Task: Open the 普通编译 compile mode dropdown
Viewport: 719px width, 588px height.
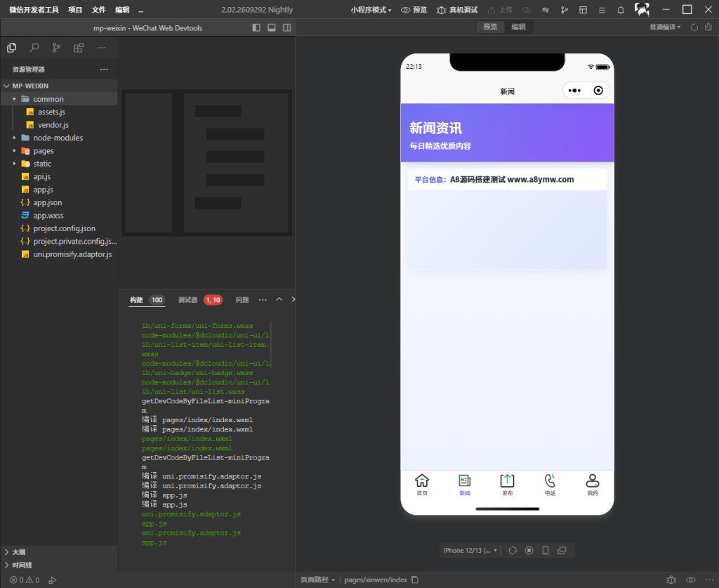Action: (665, 27)
